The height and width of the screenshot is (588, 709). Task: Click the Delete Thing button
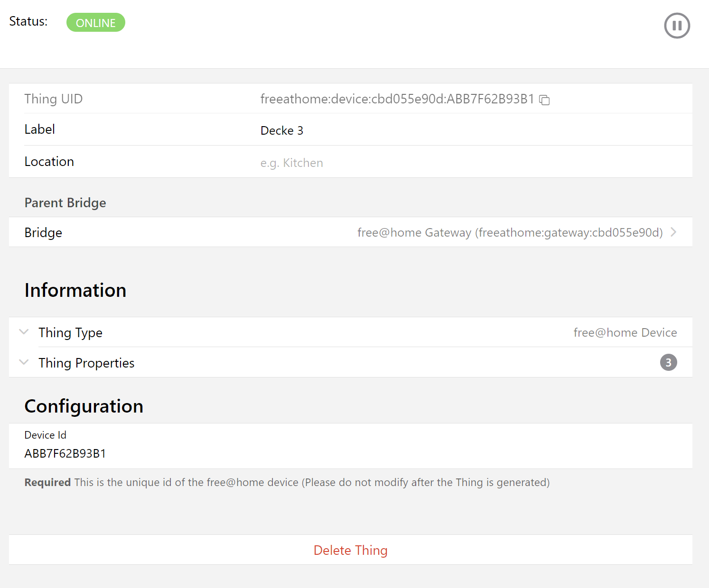coord(351,550)
